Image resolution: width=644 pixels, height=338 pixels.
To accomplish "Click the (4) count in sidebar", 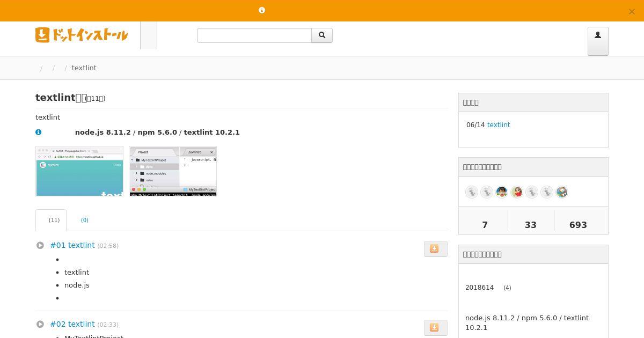I will (507, 288).
